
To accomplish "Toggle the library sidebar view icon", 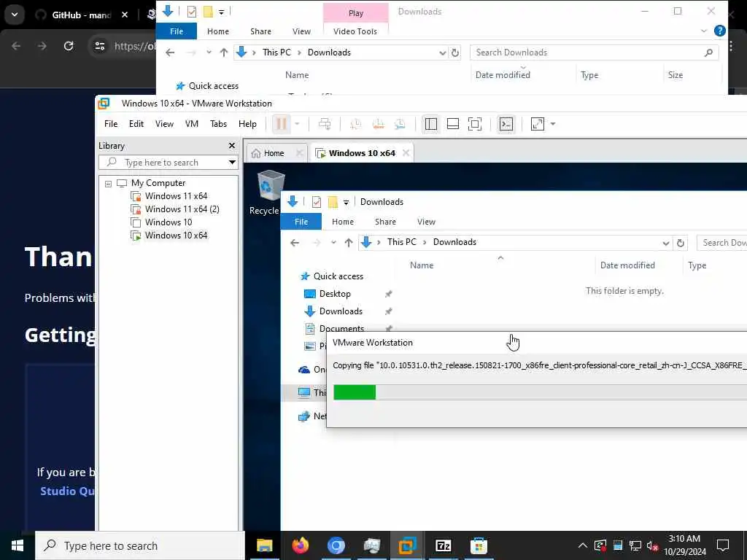I will [430, 124].
